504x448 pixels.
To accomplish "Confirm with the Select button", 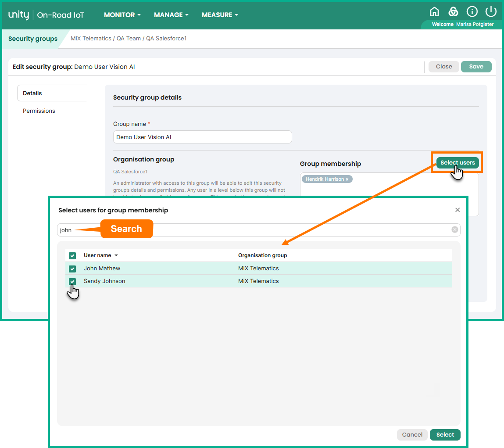I will pyautogui.click(x=445, y=434).
